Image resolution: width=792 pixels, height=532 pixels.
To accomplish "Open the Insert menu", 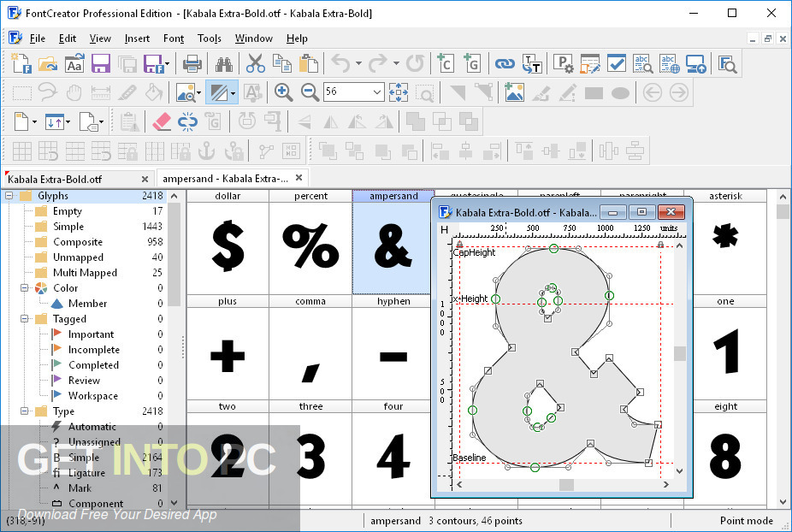I will (x=137, y=38).
